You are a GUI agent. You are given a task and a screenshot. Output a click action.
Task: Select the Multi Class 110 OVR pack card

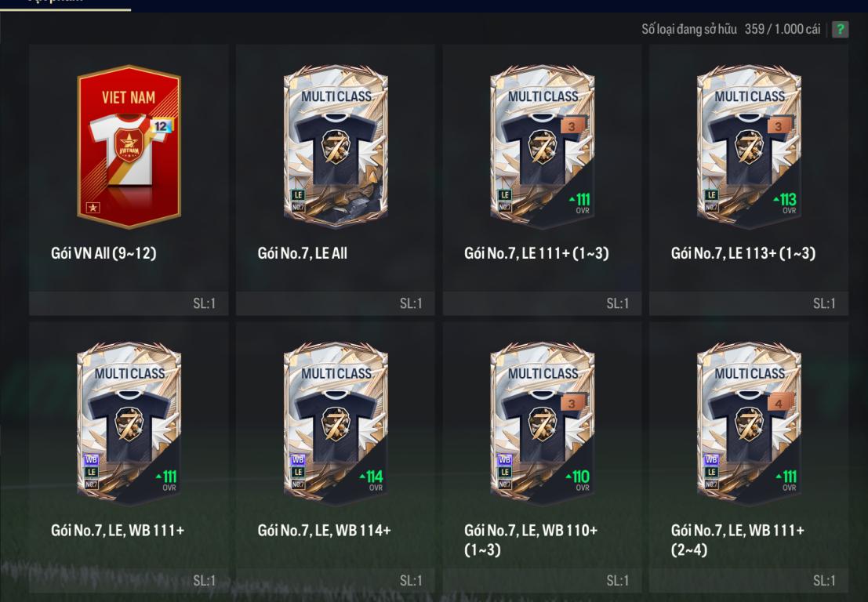coord(543,424)
